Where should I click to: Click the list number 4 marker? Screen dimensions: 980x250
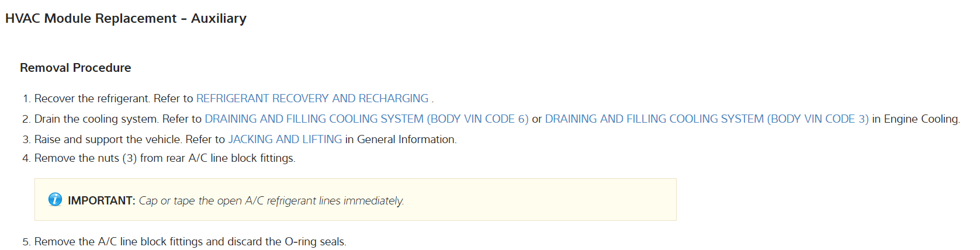[26, 158]
